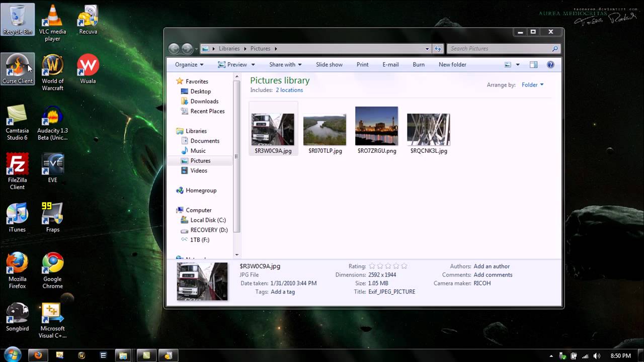Select the EVE desktop icon
644x362 pixels.
pos(52,168)
